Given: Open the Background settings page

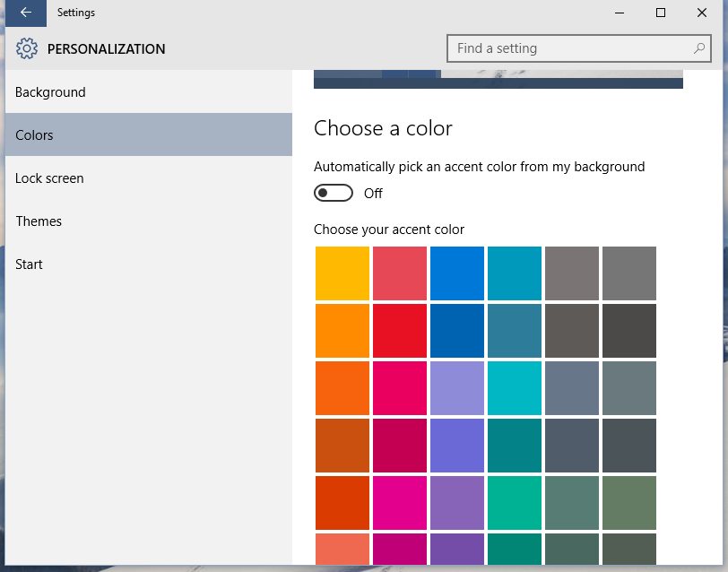Looking at the screenshot, I should (50, 92).
